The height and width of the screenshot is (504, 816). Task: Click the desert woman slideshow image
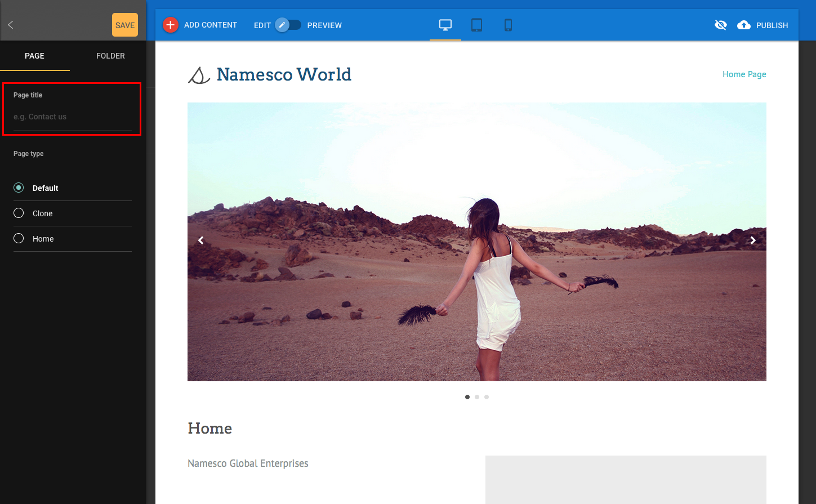pos(477,242)
